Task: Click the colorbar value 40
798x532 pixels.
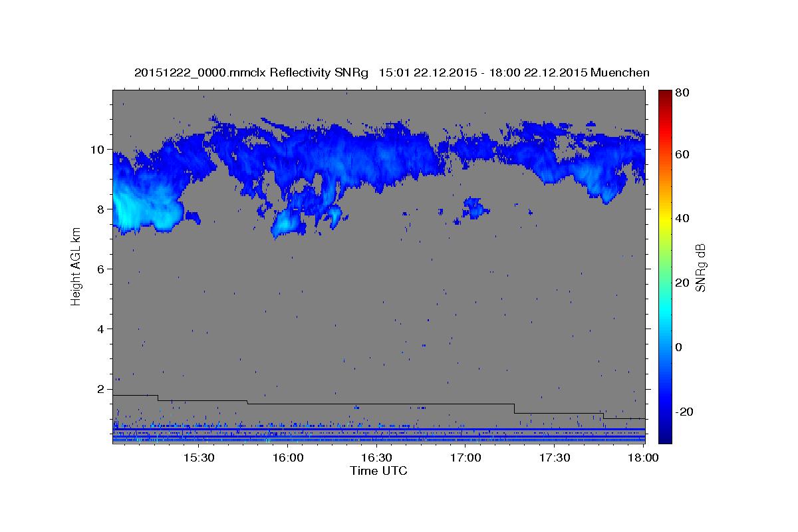Action: point(682,218)
